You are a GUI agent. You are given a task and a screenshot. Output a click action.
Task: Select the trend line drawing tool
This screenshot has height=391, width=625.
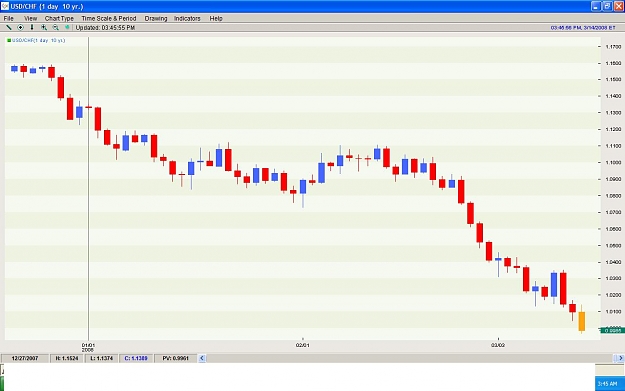8,28
